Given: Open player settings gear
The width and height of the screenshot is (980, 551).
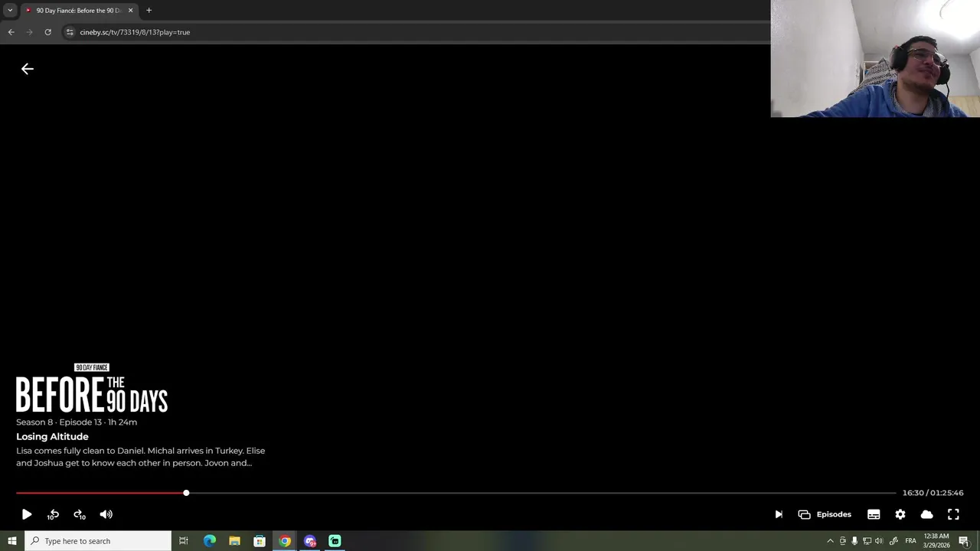Looking at the screenshot, I should pos(900,514).
